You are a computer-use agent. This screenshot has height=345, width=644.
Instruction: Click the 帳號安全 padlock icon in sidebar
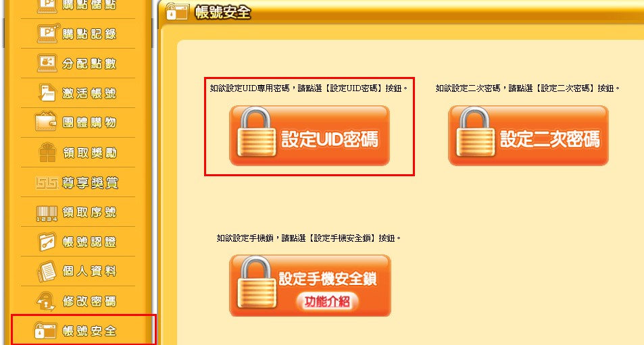(45, 331)
